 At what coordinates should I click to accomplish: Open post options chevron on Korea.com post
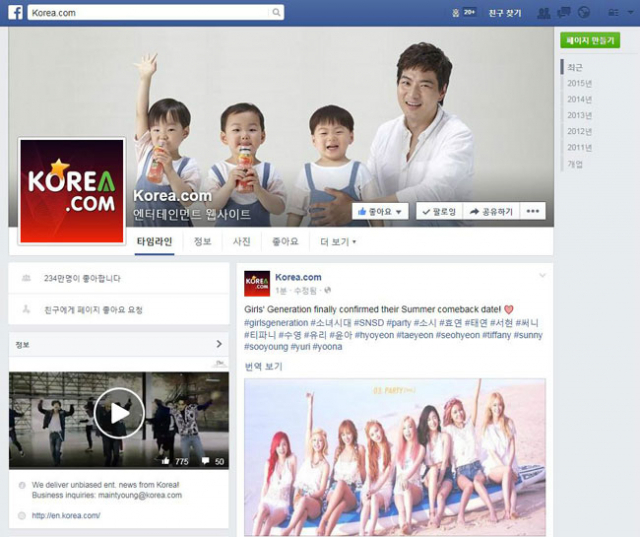tap(542, 275)
